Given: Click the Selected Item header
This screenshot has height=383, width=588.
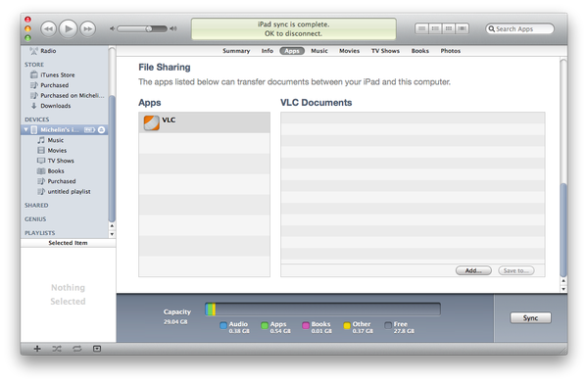Looking at the screenshot, I should coord(68,243).
